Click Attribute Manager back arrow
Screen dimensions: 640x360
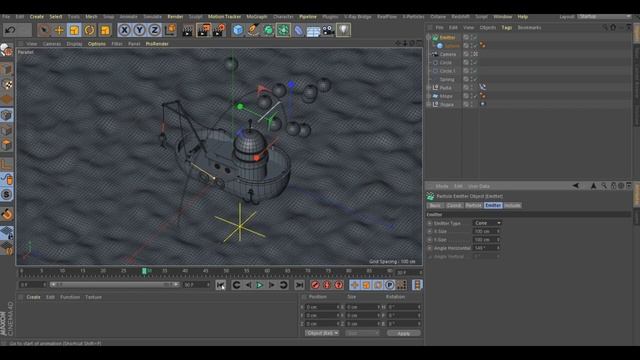point(576,186)
